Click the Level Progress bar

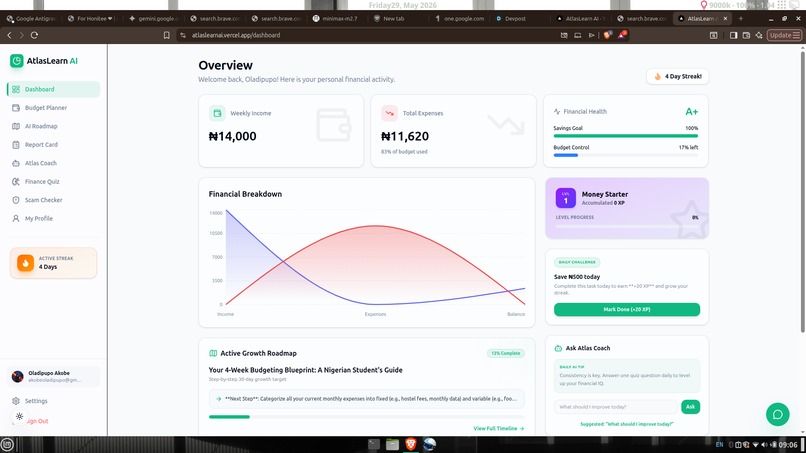(627, 226)
